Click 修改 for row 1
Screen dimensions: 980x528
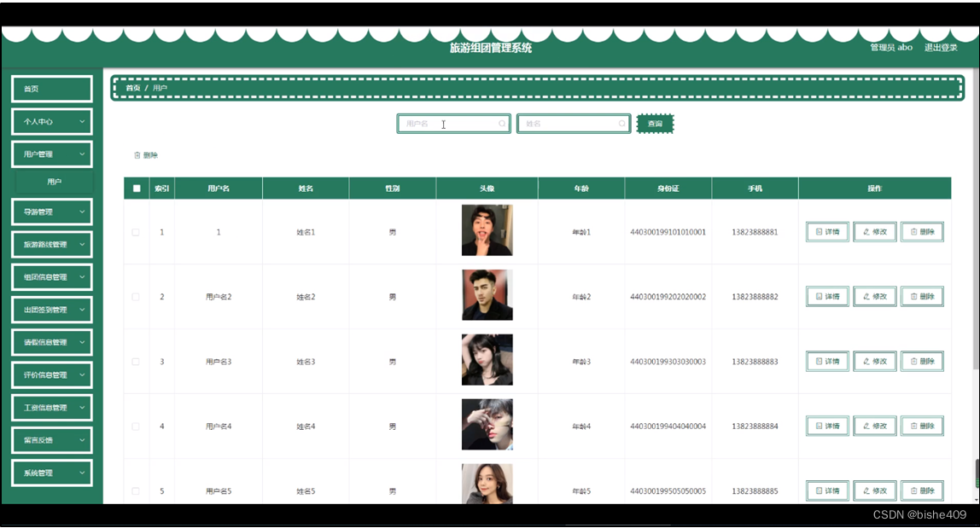(x=875, y=232)
